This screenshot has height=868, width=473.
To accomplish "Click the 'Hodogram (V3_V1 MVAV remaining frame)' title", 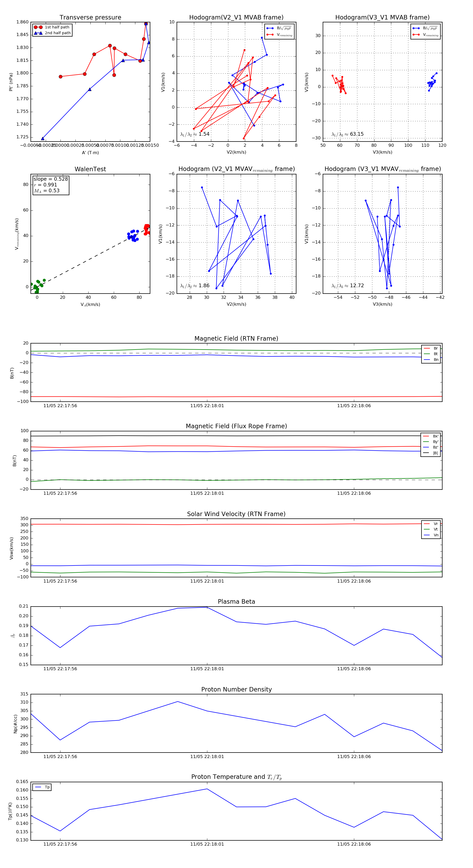I will pos(382,169).
